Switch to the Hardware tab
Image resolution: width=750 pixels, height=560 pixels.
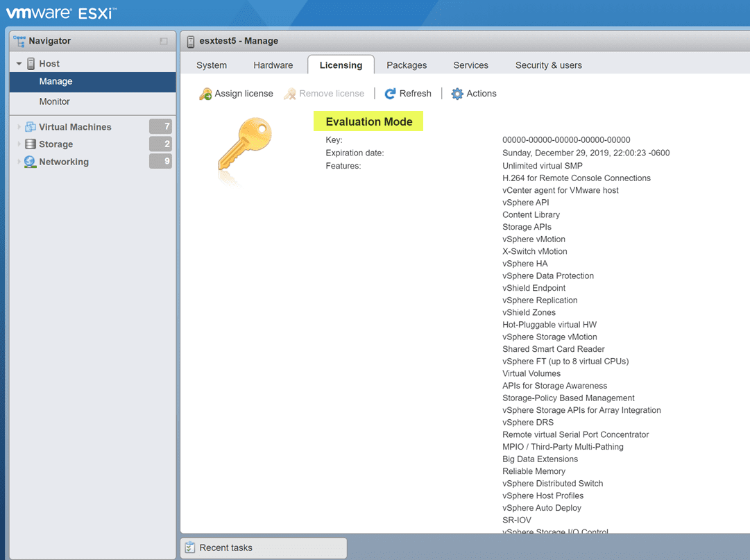[x=273, y=65]
